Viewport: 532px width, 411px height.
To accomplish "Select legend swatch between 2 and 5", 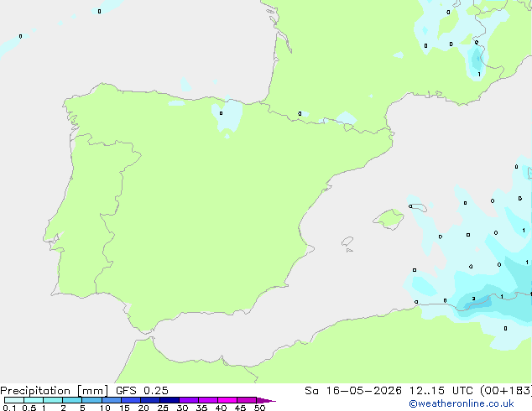I will pyautogui.click(x=72, y=400).
